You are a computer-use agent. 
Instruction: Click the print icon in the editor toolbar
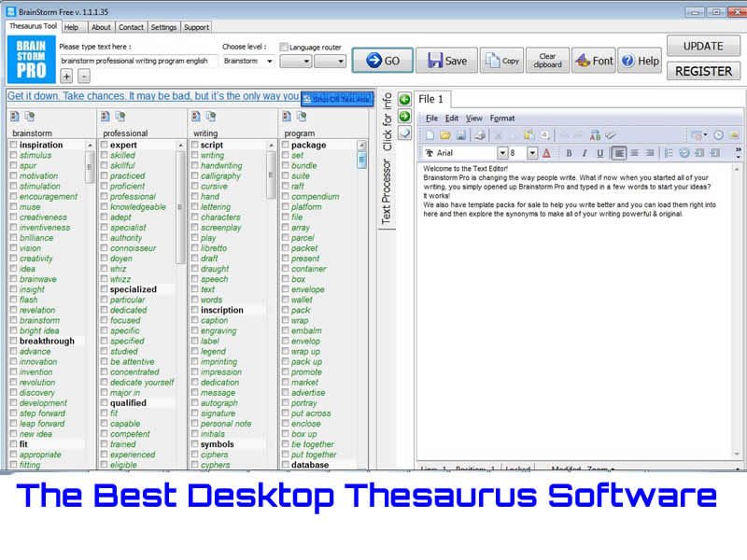pyautogui.click(x=480, y=135)
